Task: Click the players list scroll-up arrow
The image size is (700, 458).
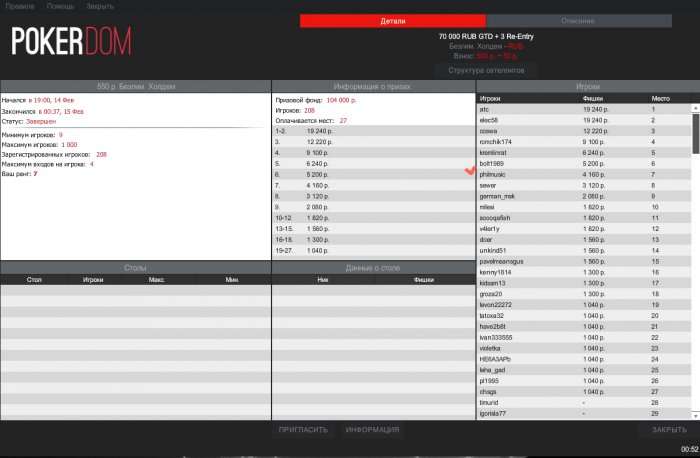Action: 696,108
